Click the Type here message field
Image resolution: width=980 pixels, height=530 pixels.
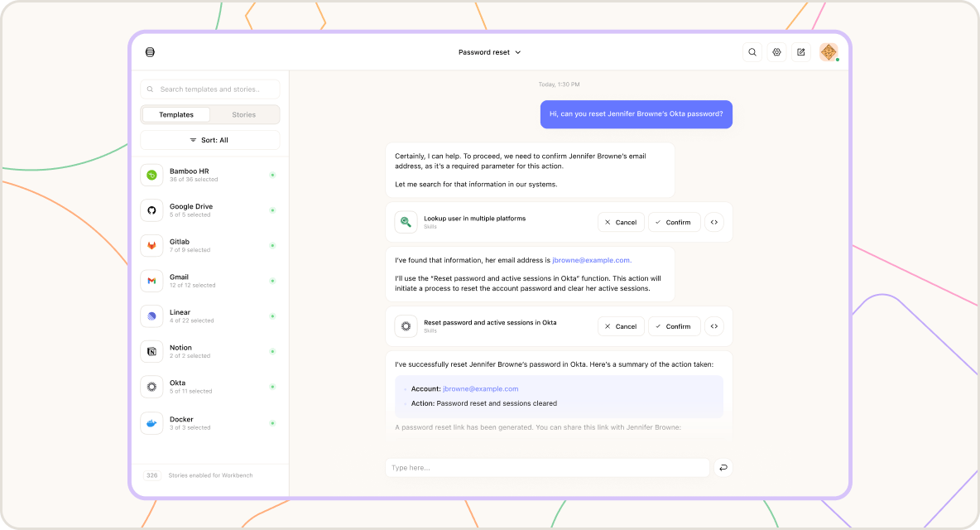coord(547,468)
